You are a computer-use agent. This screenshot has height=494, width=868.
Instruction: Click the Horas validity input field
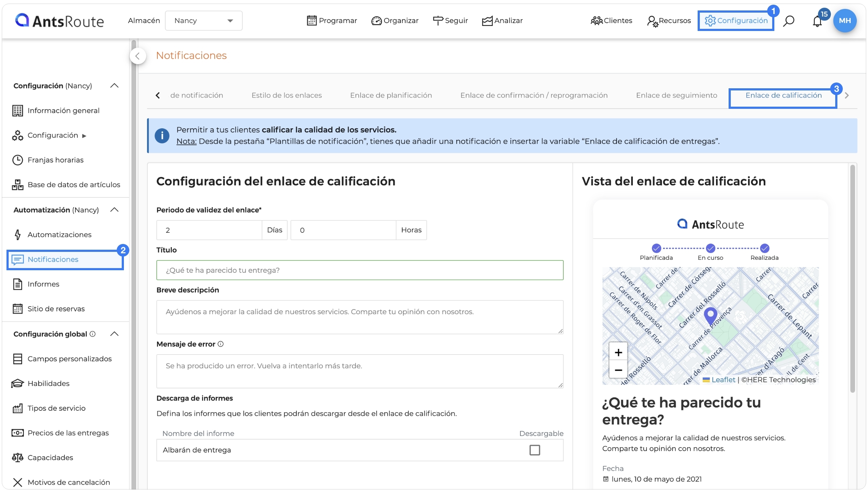pyautogui.click(x=343, y=230)
